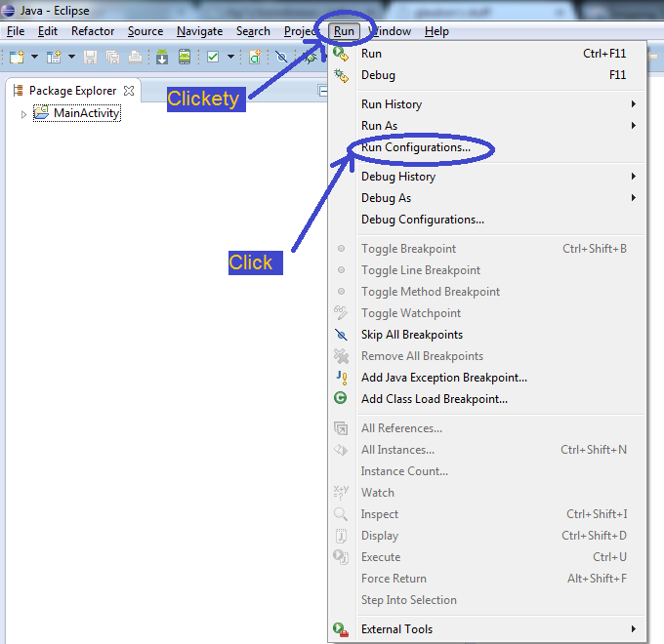
Task: Click Skip All Breakpoints menu icon
Action: click(341, 335)
